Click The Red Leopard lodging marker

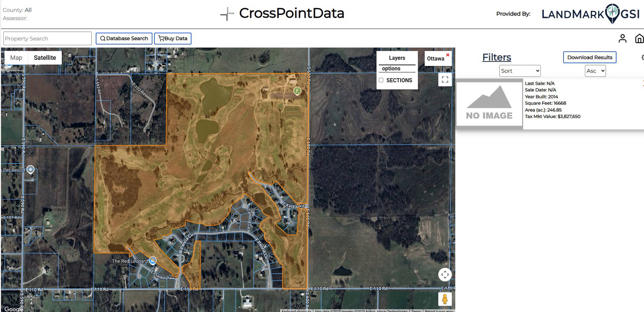tap(152, 260)
